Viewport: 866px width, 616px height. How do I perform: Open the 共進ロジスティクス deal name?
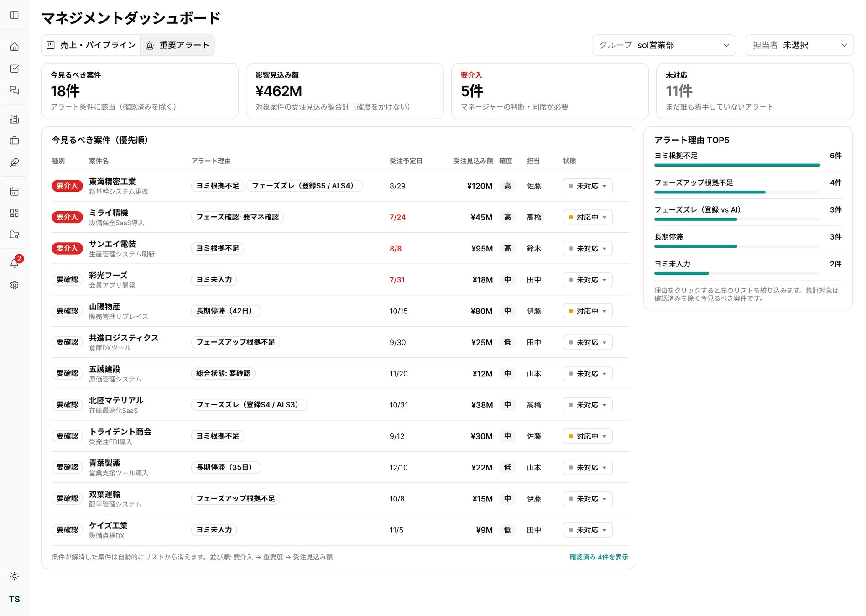point(124,338)
